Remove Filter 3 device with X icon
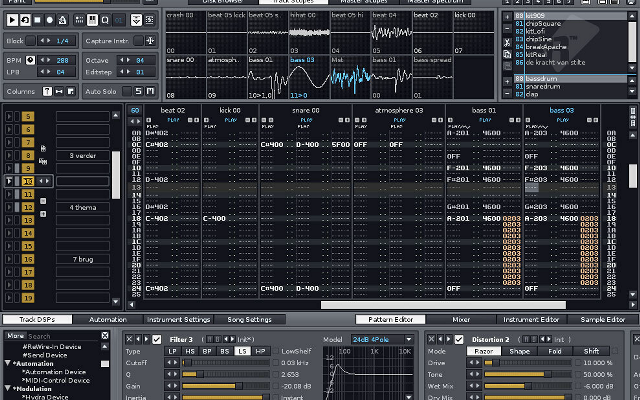Viewport: 640px width, 400px height. [x=129, y=339]
